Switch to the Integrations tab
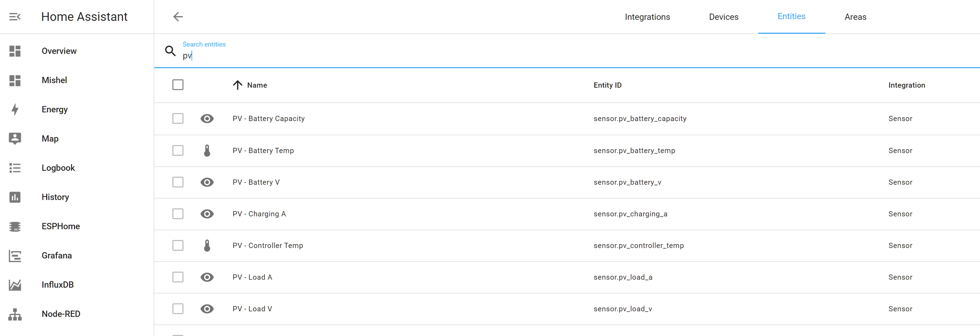Screen dimensions: 980x336 click(647, 17)
